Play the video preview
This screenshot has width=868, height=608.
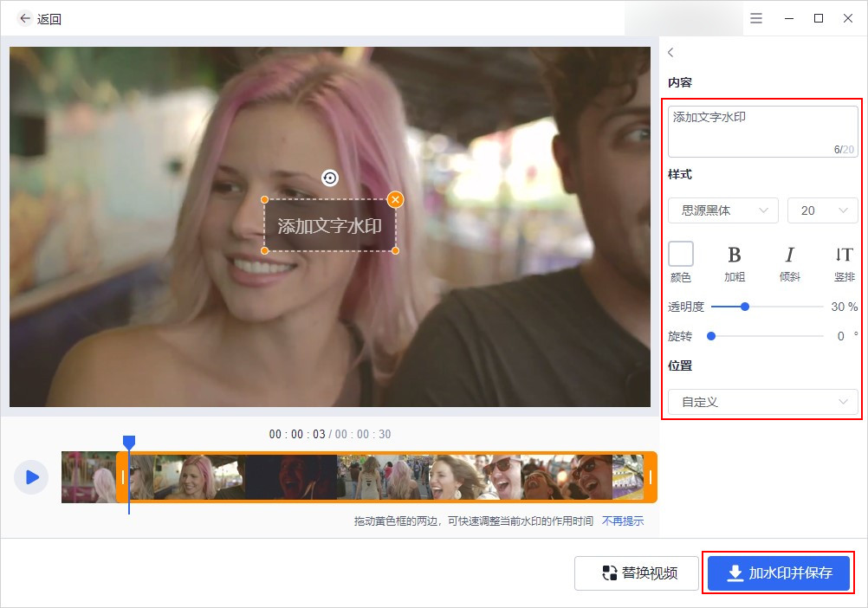(31, 477)
